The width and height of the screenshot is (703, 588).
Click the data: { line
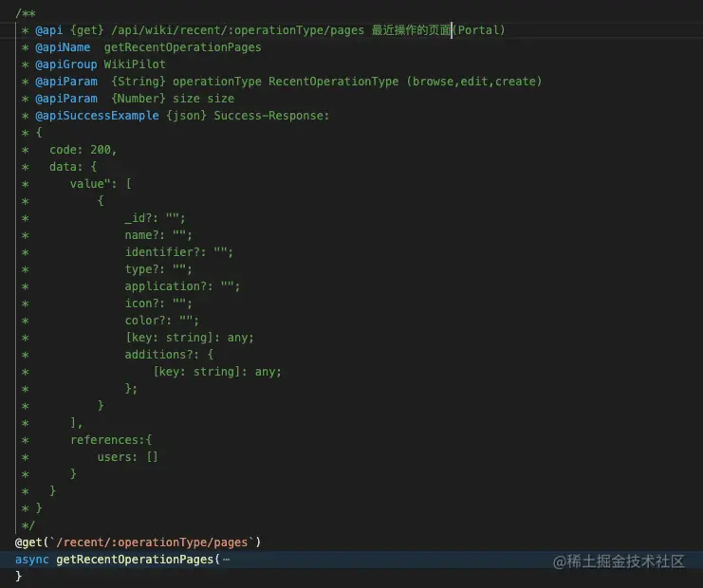pos(73,166)
